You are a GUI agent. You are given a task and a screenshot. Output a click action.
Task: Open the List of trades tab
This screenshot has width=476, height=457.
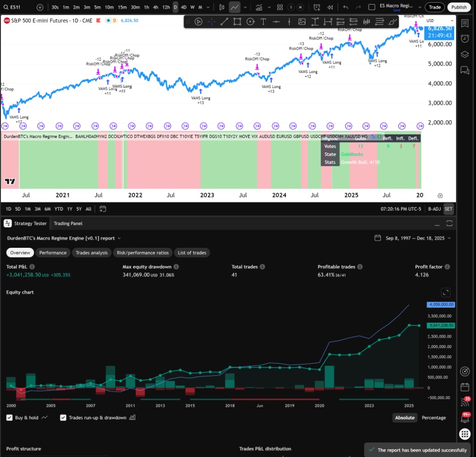(x=192, y=253)
